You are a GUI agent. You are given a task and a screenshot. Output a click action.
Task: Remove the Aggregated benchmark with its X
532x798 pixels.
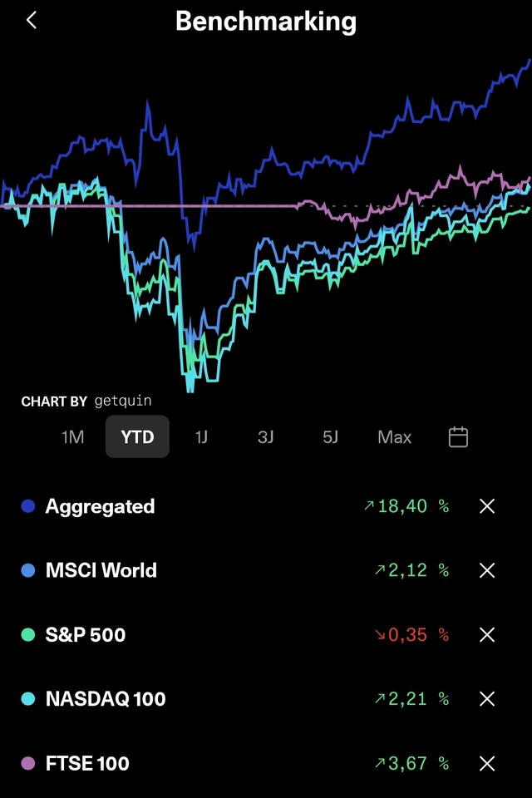(487, 506)
